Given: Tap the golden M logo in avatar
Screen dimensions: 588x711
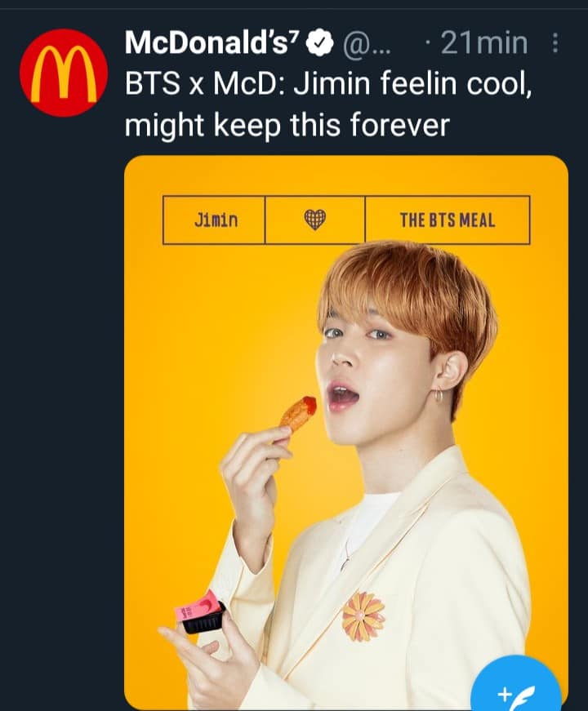Looking at the screenshot, I should click(64, 73).
